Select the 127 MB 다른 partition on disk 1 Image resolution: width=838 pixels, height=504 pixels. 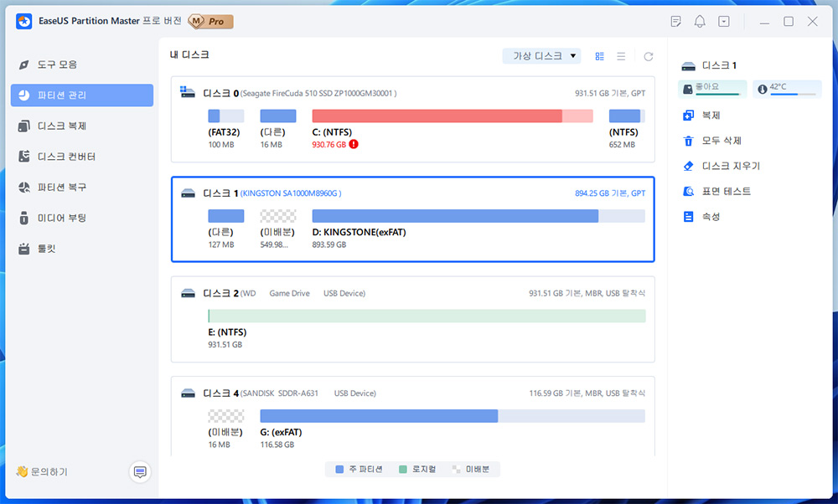point(225,216)
